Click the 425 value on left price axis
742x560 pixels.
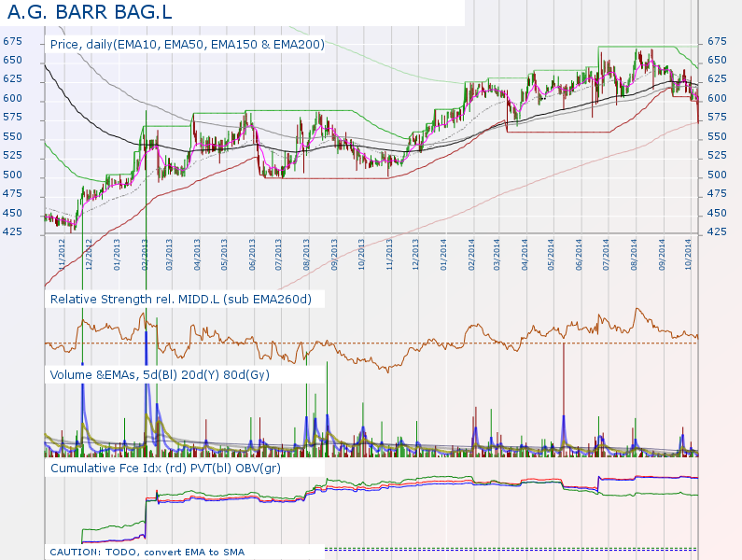[13, 232]
